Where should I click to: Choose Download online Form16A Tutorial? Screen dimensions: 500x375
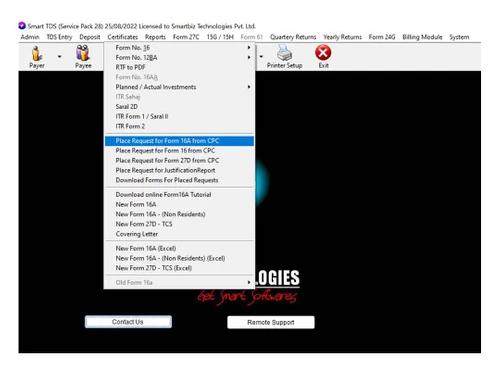tap(179, 194)
